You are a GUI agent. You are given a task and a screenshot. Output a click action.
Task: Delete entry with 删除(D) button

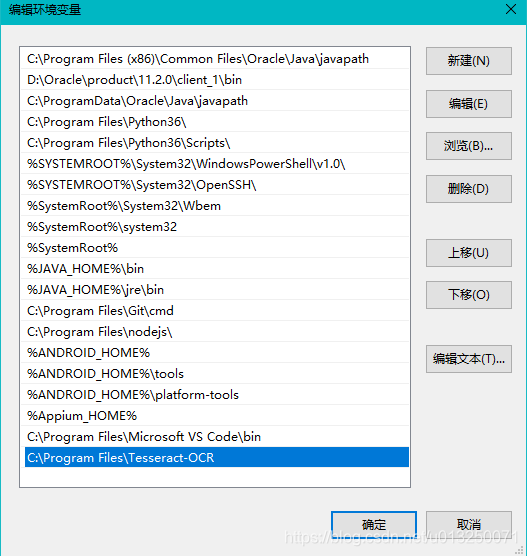pos(468,189)
